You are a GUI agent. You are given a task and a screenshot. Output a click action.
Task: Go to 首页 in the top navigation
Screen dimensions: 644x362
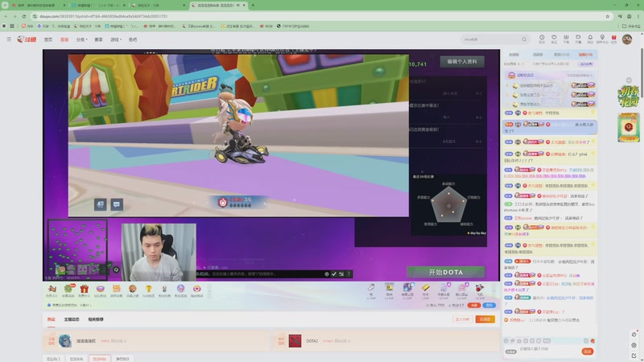pos(48,39)
